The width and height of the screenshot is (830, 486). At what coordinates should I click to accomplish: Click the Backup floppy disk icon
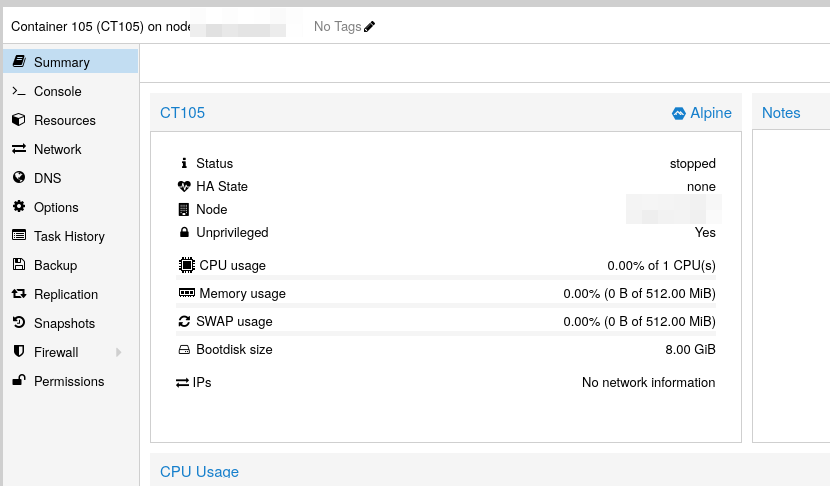(18, 265)
